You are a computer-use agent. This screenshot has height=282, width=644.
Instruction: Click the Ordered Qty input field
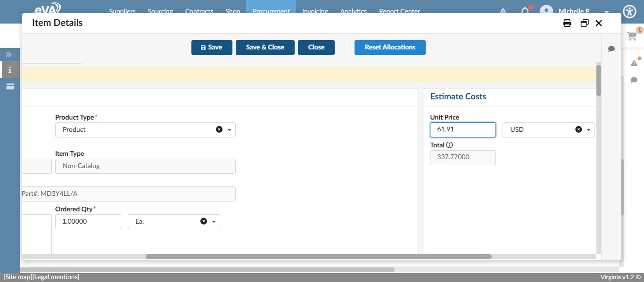[x=88, y=221]
